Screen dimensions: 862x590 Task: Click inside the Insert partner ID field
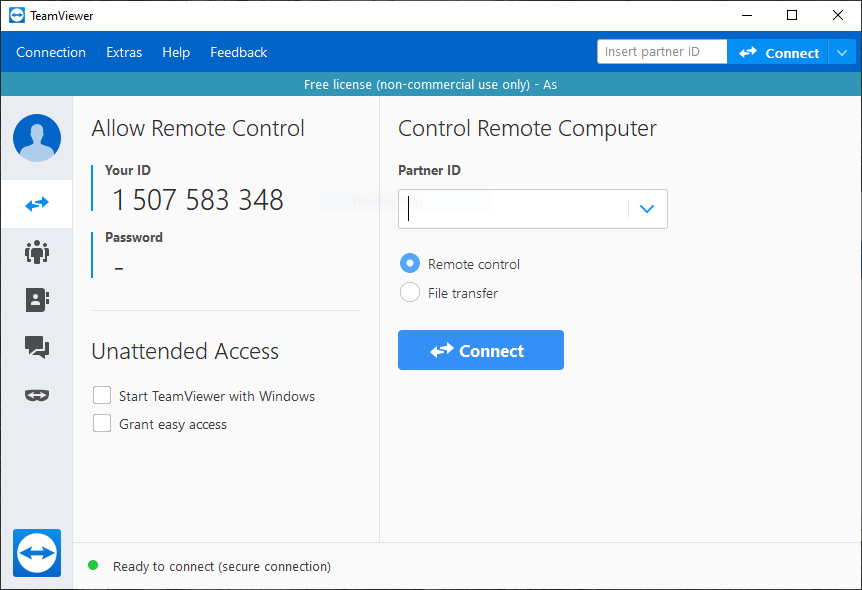click(661, 51)
